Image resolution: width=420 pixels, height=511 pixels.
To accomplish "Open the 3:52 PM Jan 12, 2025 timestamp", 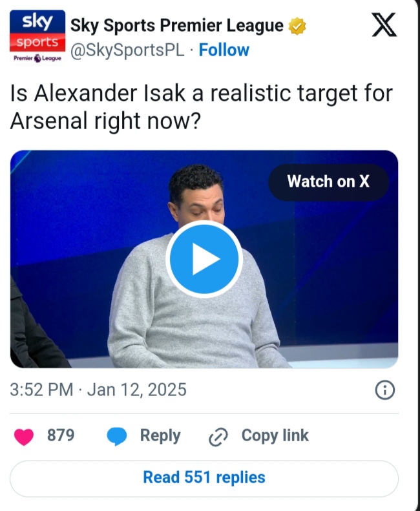I will 98,390.
